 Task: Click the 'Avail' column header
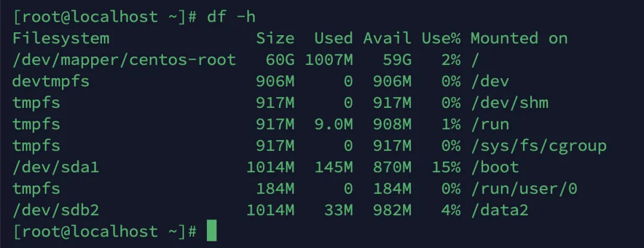(x=388, y=38)
